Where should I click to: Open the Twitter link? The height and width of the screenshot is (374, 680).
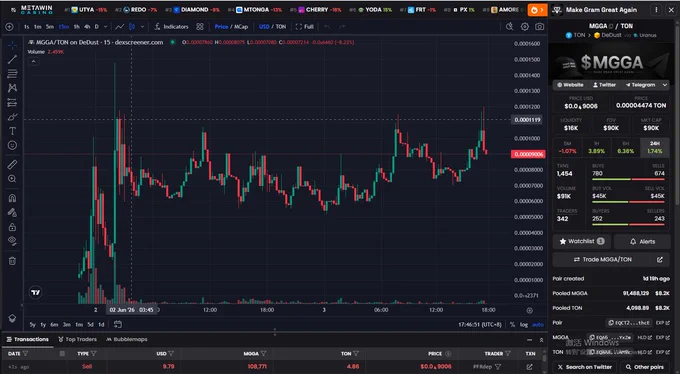[605, 85]
